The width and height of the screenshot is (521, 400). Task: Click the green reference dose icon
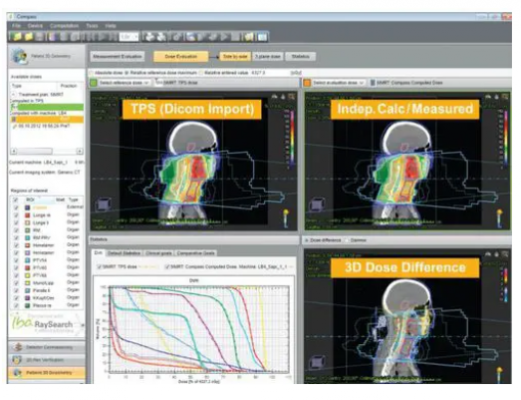[94, 83]
